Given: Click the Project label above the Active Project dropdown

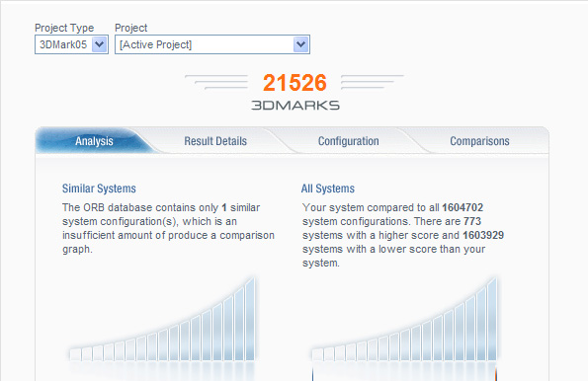Looking at the screenshot, I should [130, 28].
